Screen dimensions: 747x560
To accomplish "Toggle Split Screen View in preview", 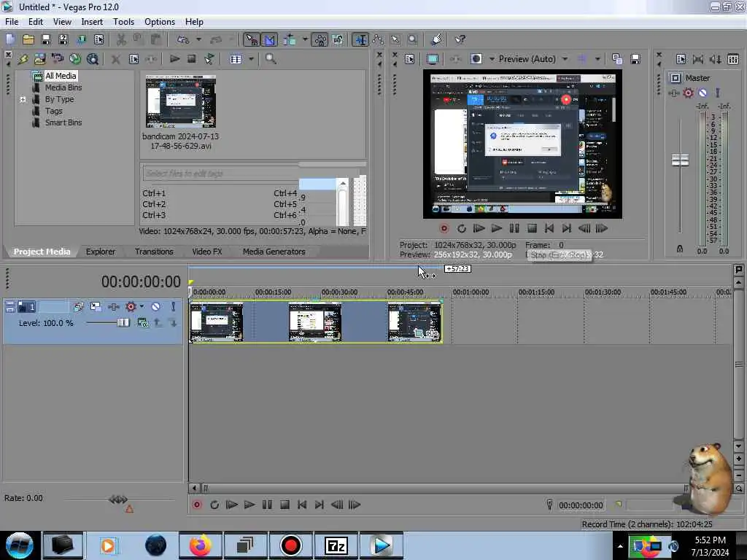I will tap(476, 59).
